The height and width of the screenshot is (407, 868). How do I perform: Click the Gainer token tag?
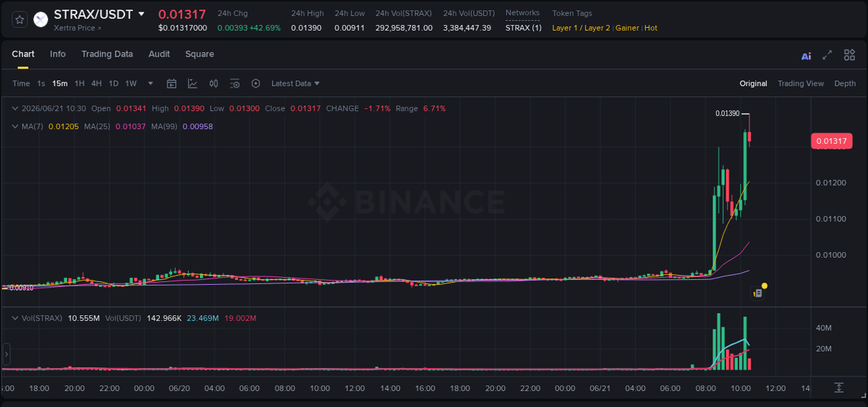point(627,28)
